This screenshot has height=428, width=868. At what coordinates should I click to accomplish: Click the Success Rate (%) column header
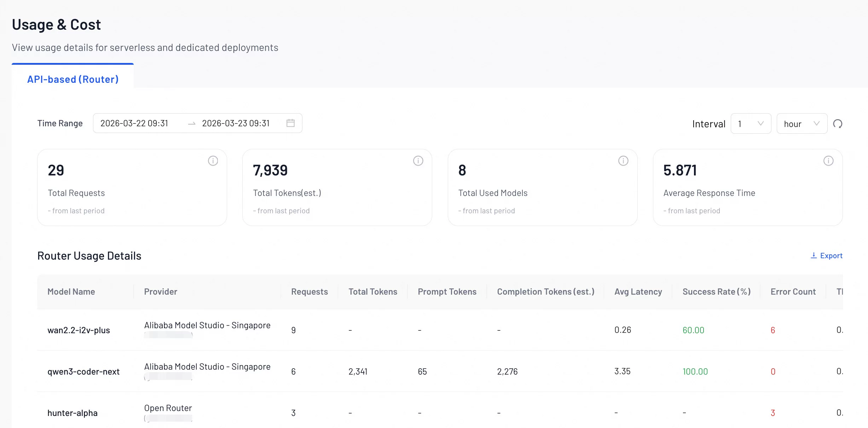click(x=717, y=292)
